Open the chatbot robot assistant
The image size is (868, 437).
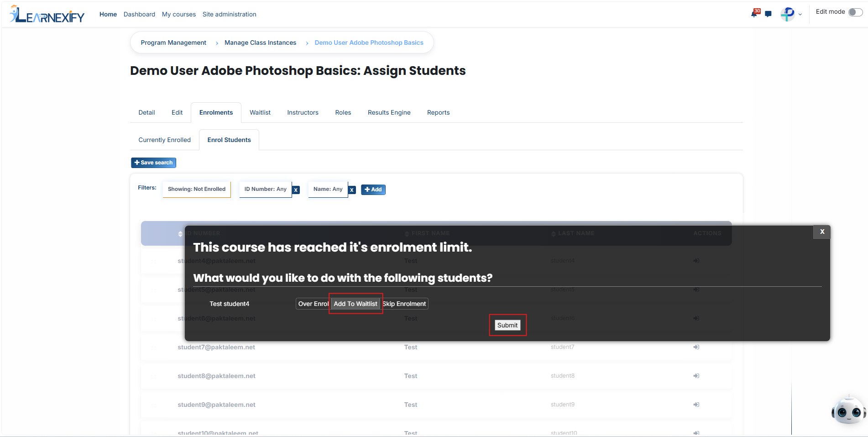[x=848, y=410]
